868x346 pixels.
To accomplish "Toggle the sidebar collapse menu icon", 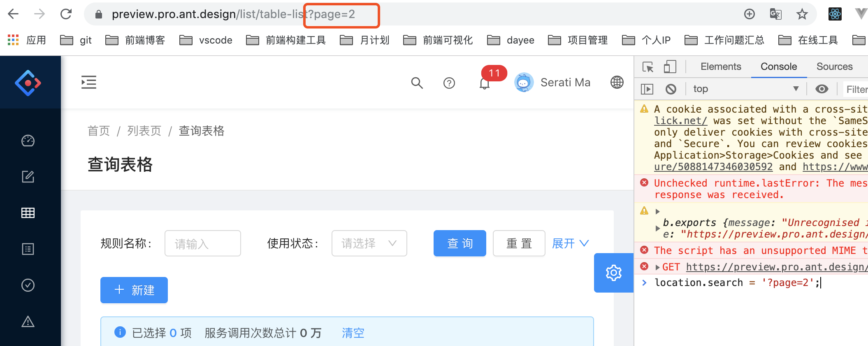I will coord(89,82).
